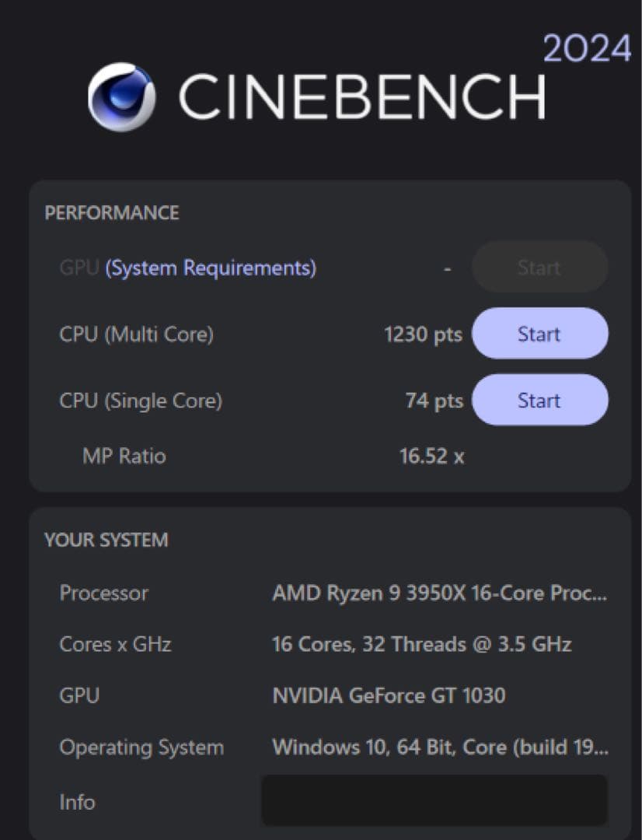Click the CPU (Single Core) label
This screenshot has width=642, height=840.
click(140, 400)
